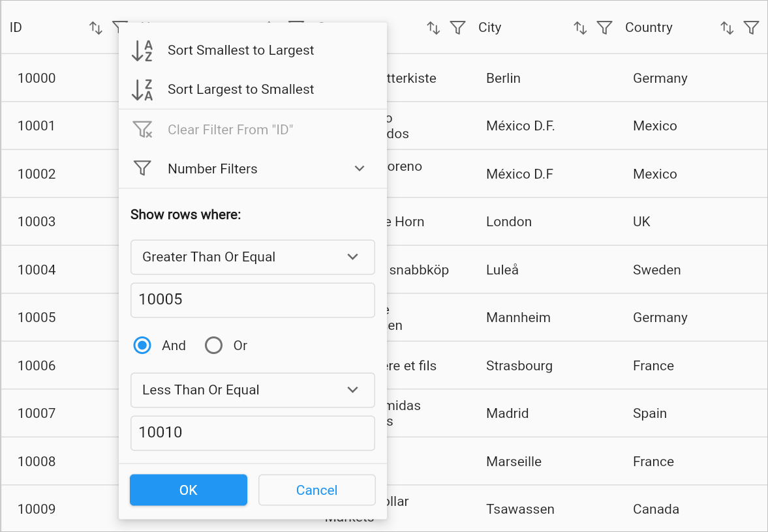Select the ID cell 10004
This screenshot has height=532, width=768.
tap(37, 270)
